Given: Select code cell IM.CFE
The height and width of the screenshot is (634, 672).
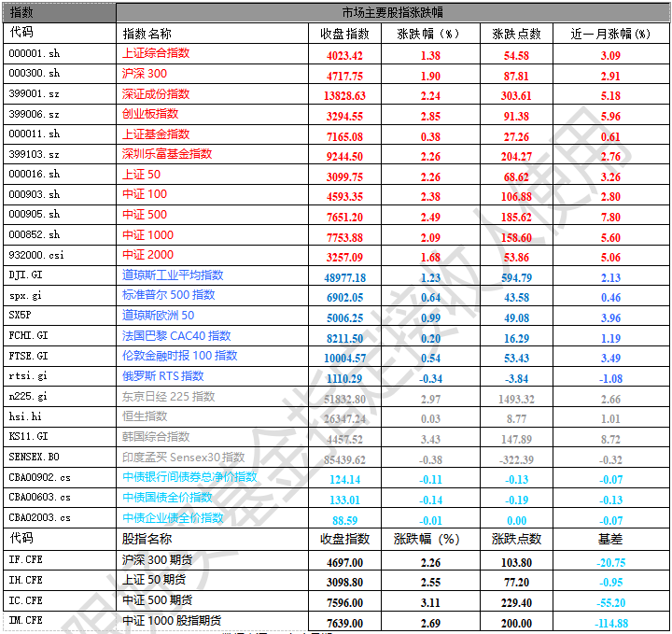Looking at the screenshot, I should [x=26, y=620].
